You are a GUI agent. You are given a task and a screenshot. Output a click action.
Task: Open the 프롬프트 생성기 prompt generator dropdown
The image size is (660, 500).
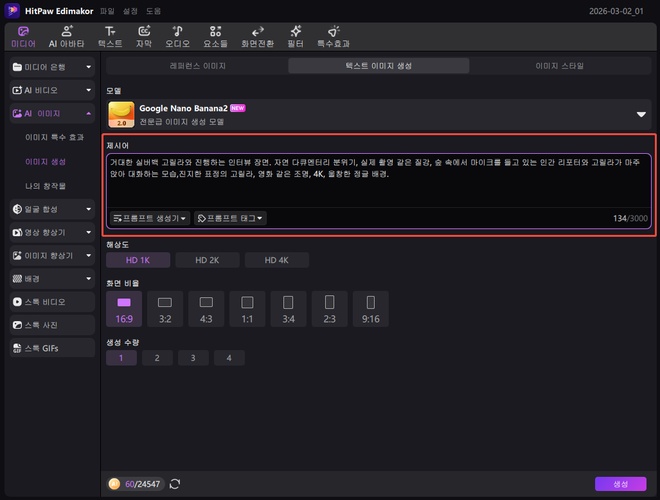150,218
